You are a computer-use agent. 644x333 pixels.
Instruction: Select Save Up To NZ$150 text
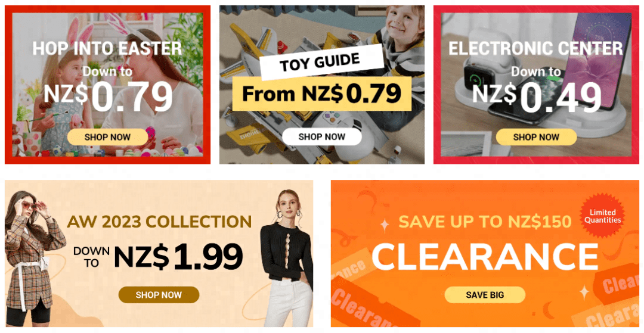pos(485,222)
